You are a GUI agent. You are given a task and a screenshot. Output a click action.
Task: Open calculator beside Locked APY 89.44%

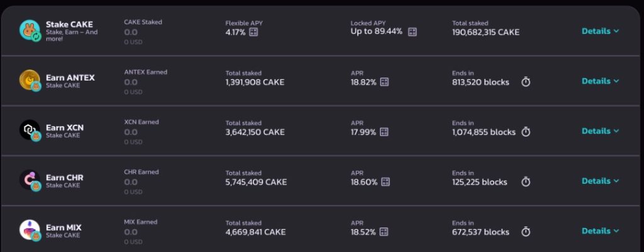click(413, 31)
